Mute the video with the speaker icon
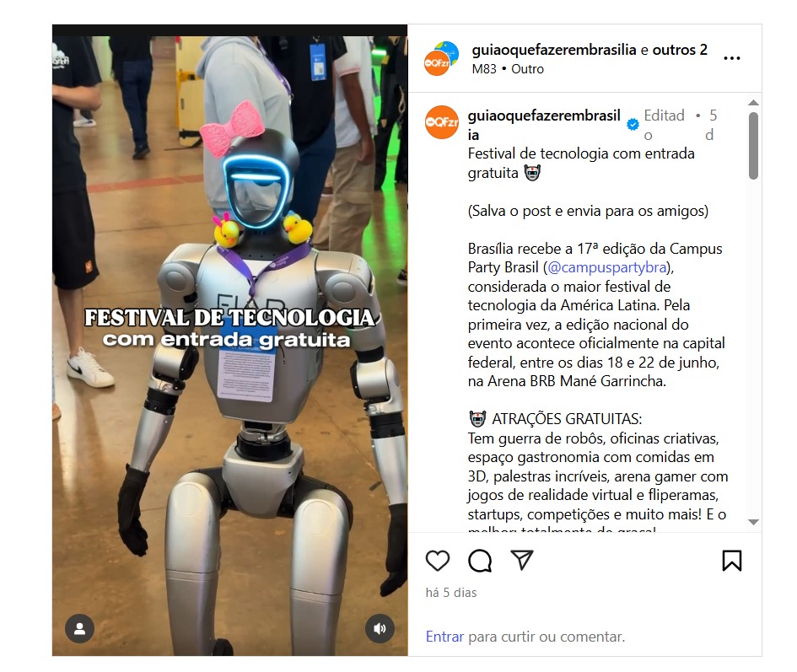 point(380,629)
